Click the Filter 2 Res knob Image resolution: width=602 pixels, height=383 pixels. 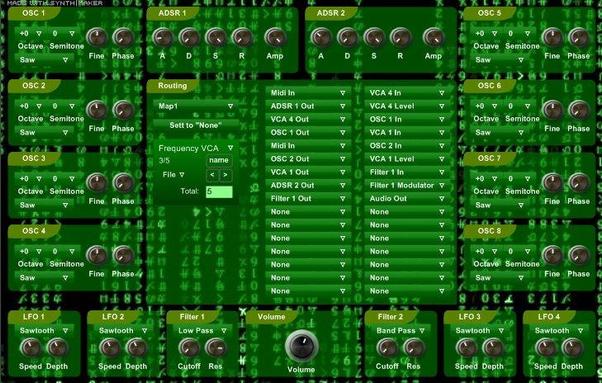tap(413, 348)
